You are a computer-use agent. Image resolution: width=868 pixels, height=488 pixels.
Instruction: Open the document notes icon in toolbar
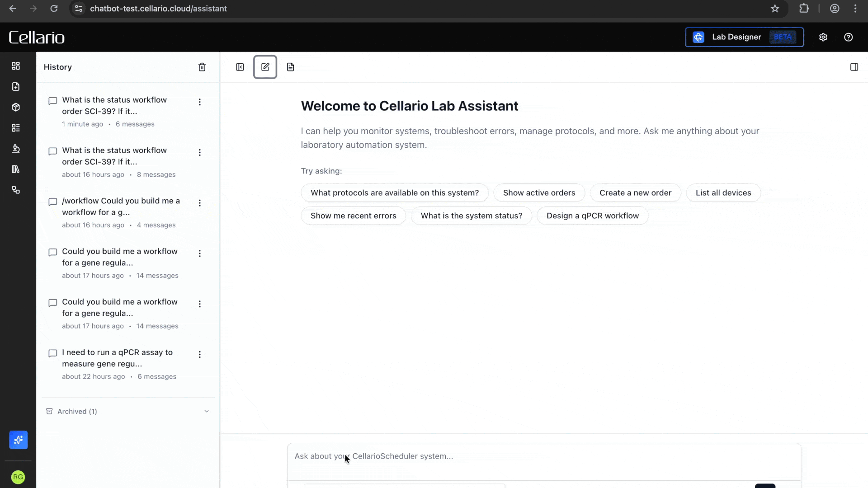point(290,67)
